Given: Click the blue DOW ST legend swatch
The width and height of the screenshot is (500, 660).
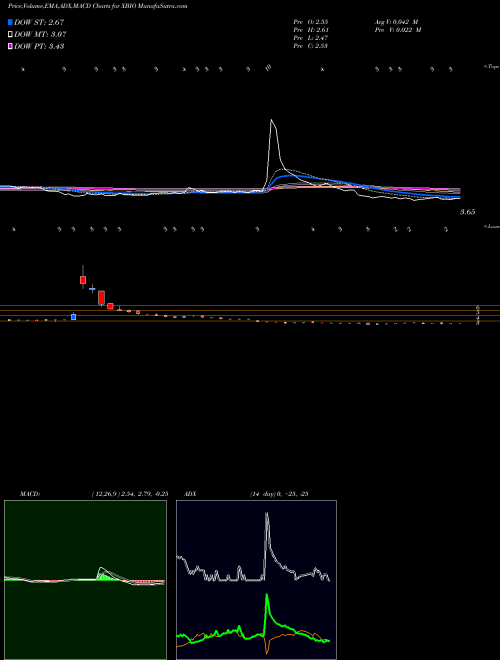Looking at the screenshot, I should pos(11,22).
